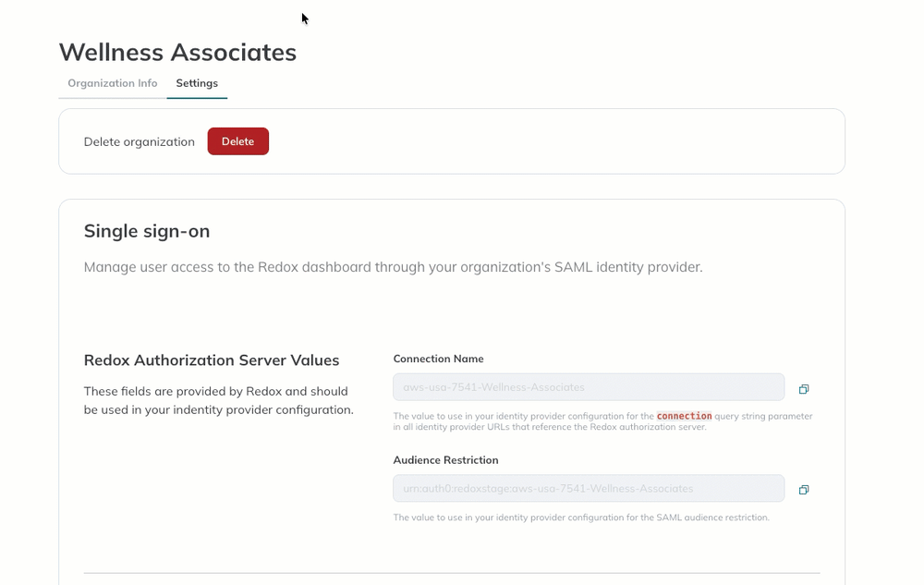The height and width of the screenshot is (585, 924).
Task: Click the SAML audience restriction help text
Action: click(x=581, y=518)
